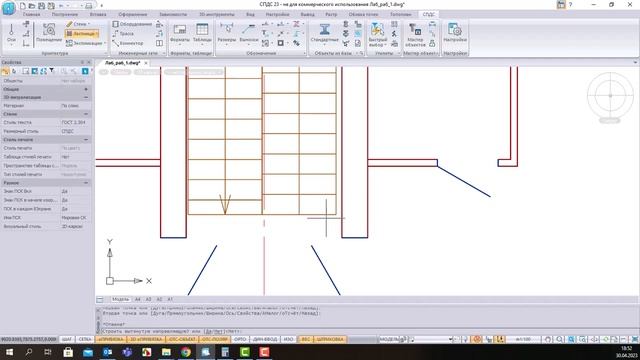Collapse the Стили properties section
The height and width of the screenshot is (360, 640).
pos(86,114)
